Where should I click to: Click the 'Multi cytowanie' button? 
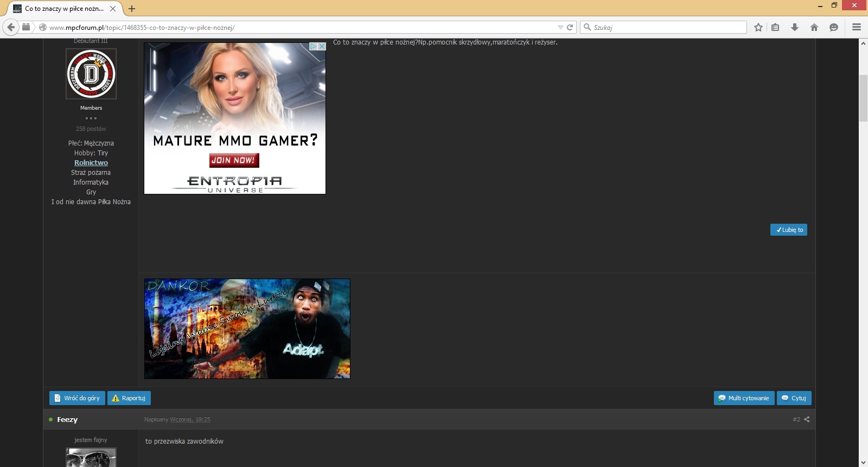click(744, 398)
